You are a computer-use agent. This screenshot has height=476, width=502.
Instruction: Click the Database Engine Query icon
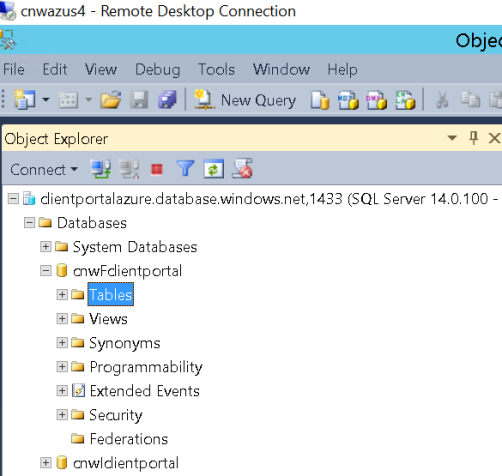click(x=319, y=100)
